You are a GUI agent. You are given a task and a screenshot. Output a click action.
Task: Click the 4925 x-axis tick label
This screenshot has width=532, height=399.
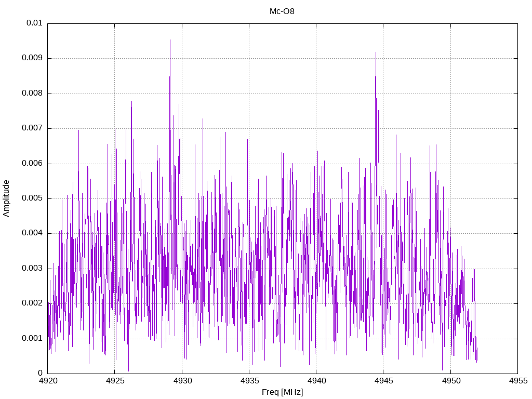tap(115, 381)
